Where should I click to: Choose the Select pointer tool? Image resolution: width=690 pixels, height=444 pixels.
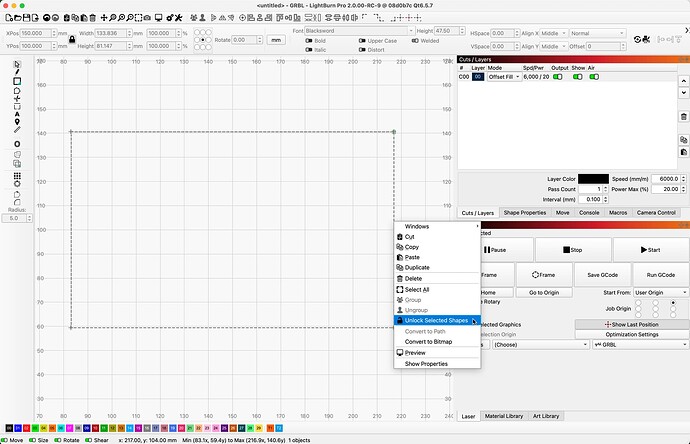[x=17, y=64]
